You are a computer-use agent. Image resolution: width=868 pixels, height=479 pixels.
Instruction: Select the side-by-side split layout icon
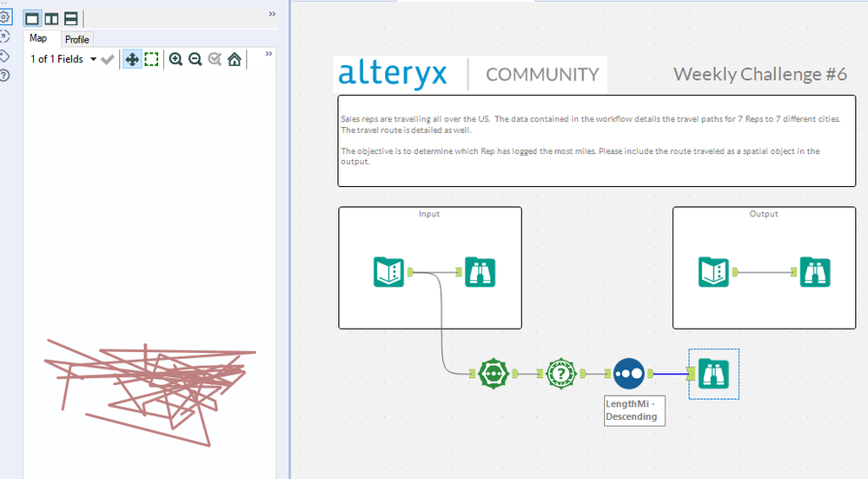51,19
